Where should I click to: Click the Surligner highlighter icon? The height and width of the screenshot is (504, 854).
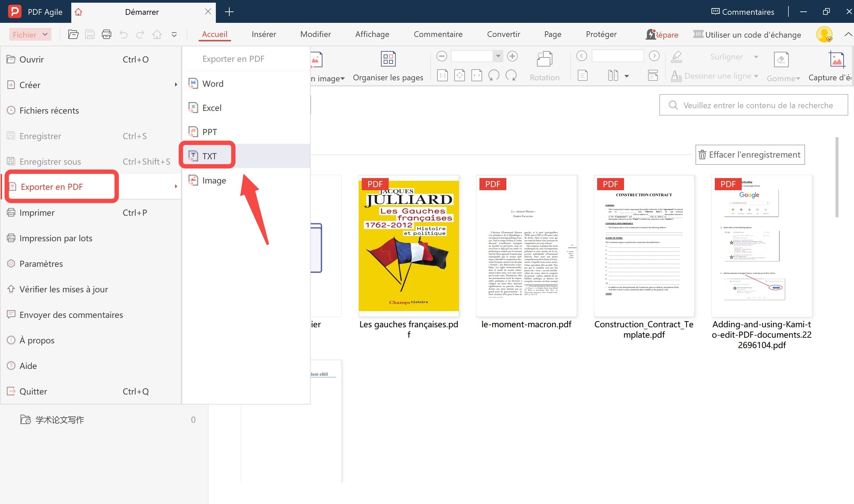676,57
